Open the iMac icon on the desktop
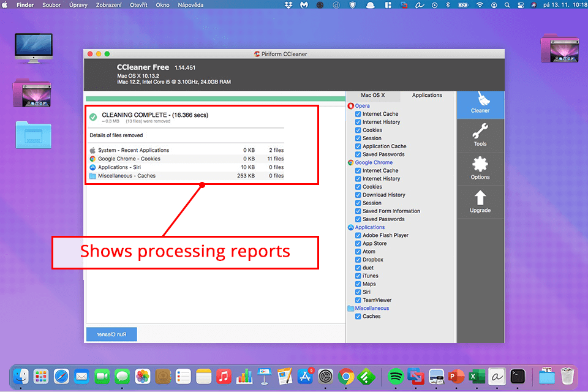The width and height of the screenshot is (588, 392). [x=33, y=48]
